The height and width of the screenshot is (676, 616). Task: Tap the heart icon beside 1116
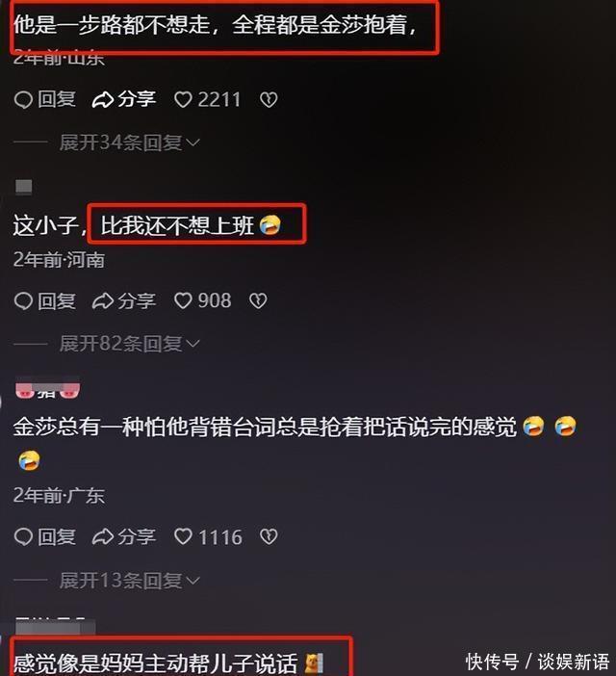(183, 536)
